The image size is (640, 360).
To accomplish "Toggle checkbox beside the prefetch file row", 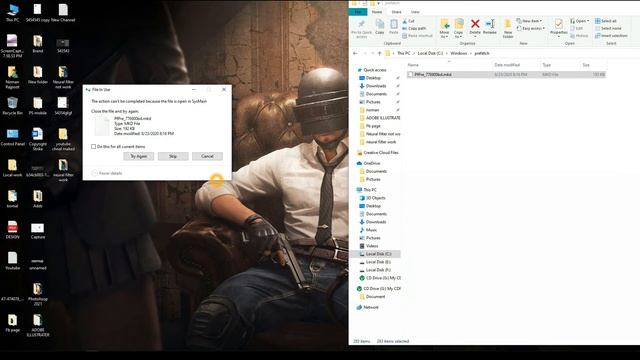I will point(410,75).
